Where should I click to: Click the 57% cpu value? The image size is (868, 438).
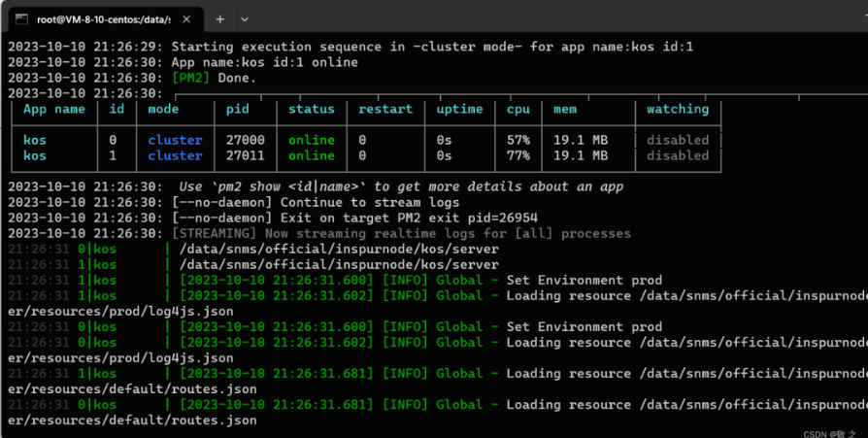[x=517, y=140]
